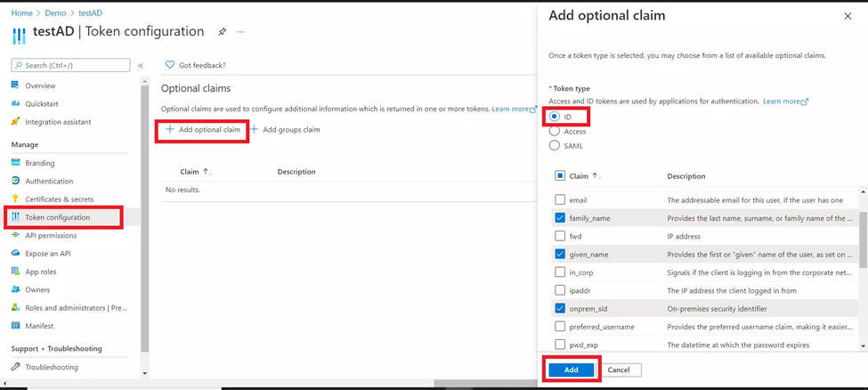The height and width of the screenshot is (390, 868).
Task: Open the Integration assistant rocket item
Action: 51,122
